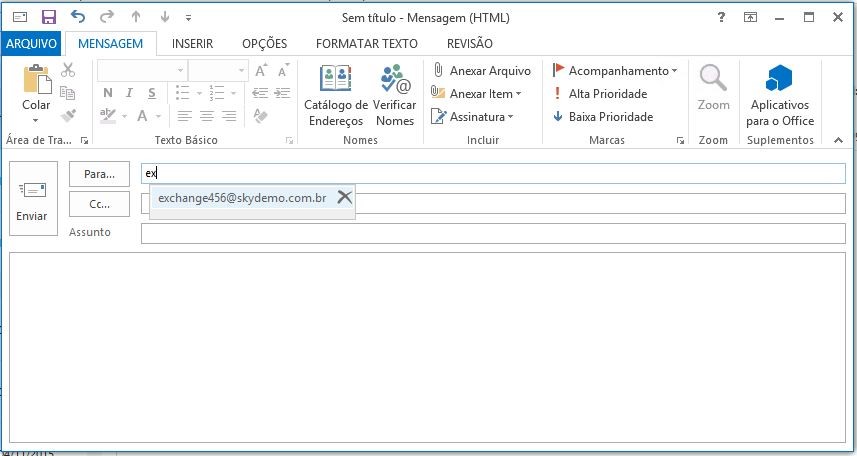857x456 pixels.
Task: Open the Catálogo de Endereços address book
Action: pos(335,96)
